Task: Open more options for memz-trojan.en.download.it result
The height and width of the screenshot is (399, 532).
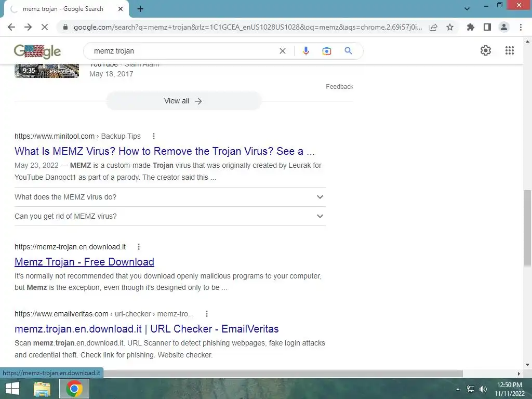Action: [138, 247]
